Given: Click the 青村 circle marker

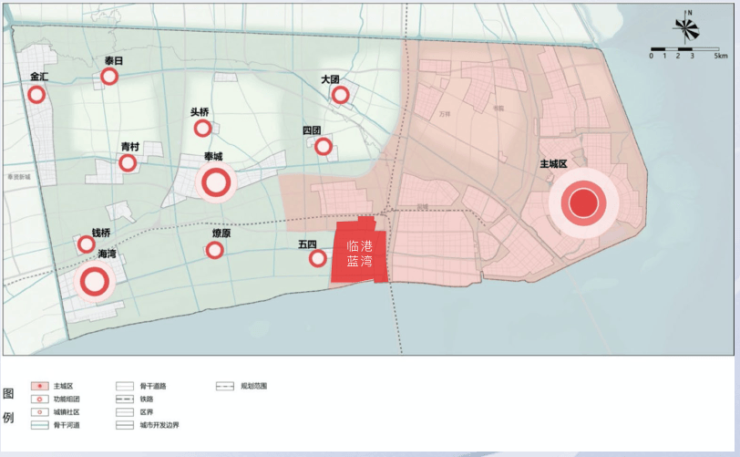Looking at the screenshot, I should click(x=127, y=163).
